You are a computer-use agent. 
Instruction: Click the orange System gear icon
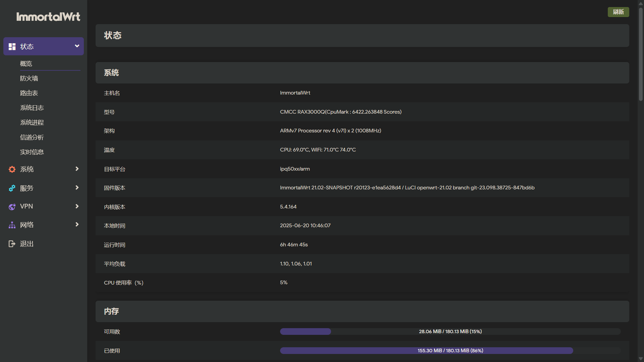[12, 169]
